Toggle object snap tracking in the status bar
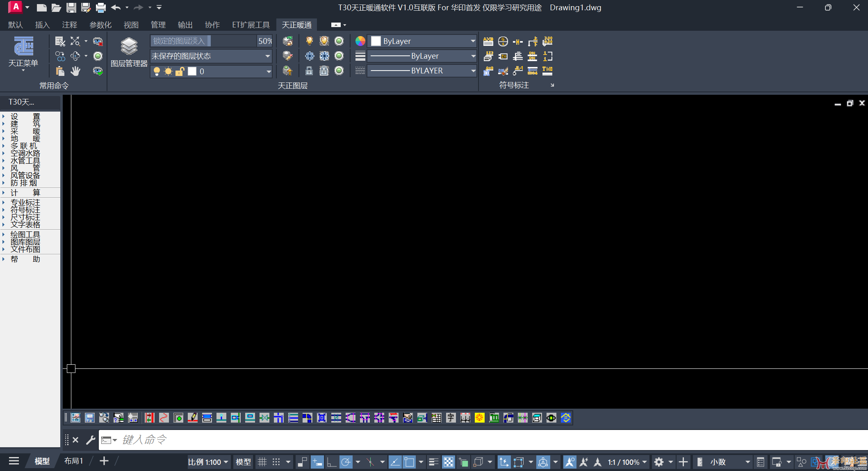Viewport: 868px width, 471px height. [x=394, y=462]
